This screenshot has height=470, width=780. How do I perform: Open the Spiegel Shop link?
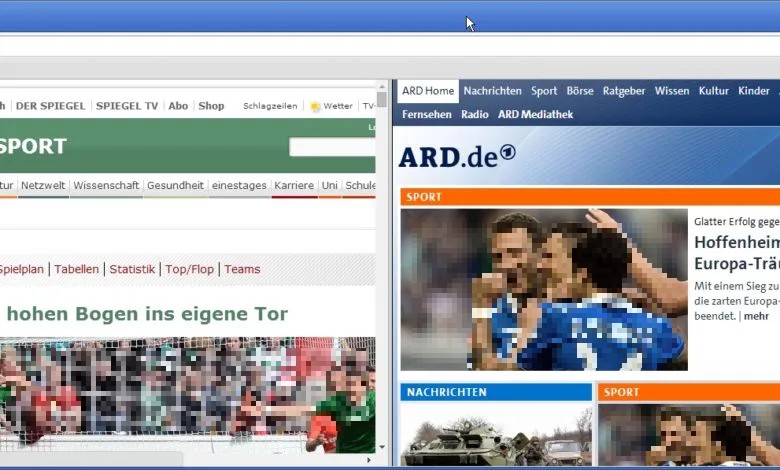click(211, 106)
